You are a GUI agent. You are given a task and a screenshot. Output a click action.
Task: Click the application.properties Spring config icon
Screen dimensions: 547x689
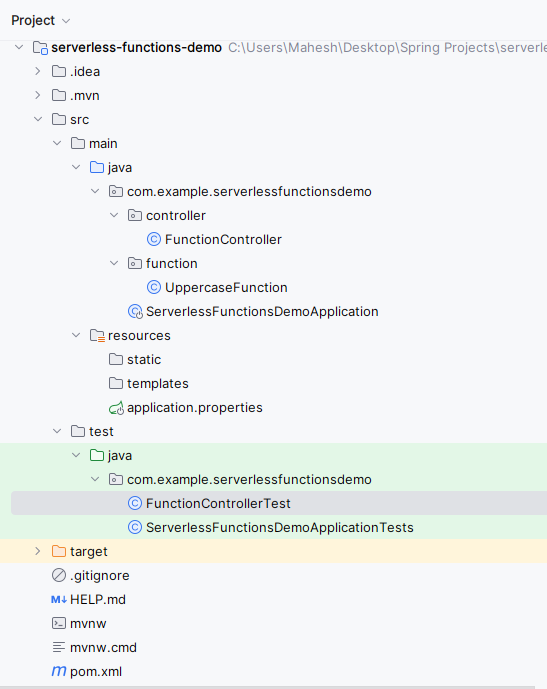116,408
